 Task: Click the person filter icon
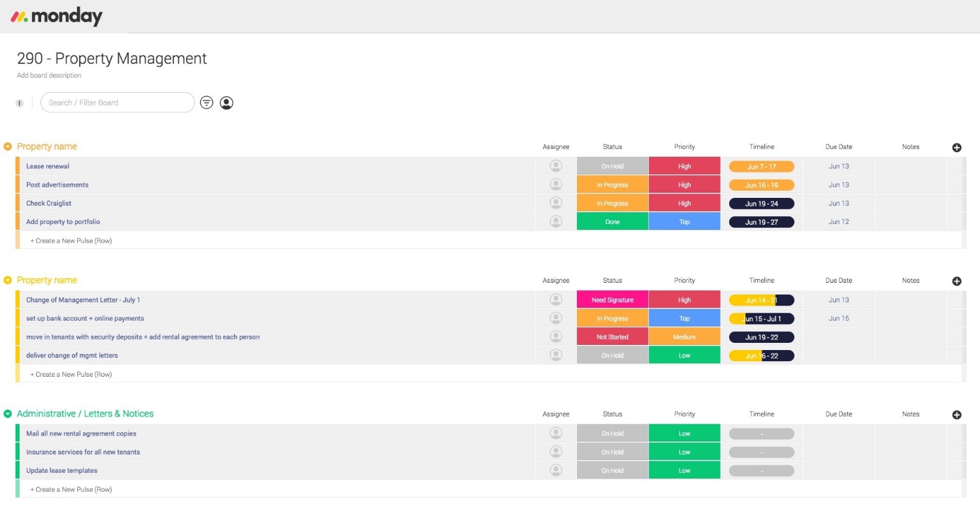pos(226,103)
